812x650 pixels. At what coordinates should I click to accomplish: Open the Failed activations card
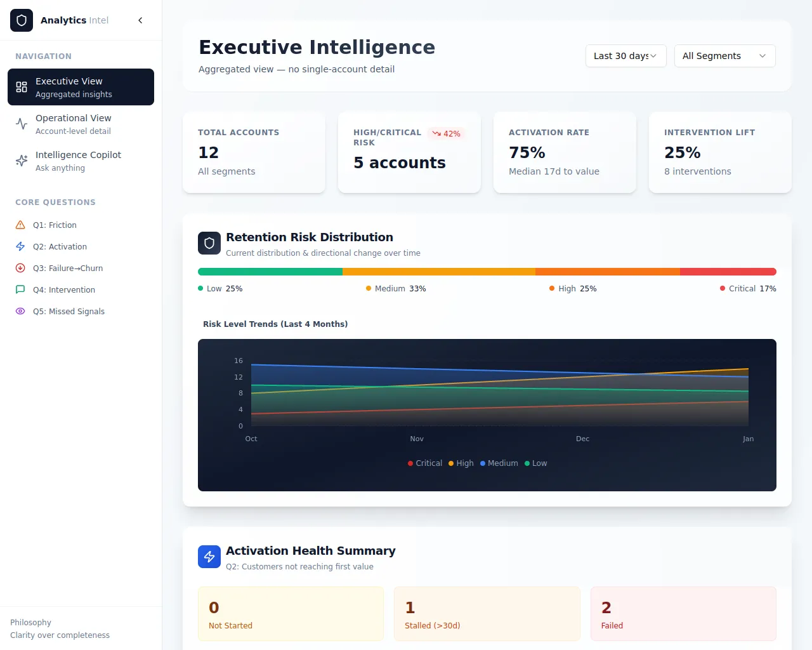click(683, 614)
